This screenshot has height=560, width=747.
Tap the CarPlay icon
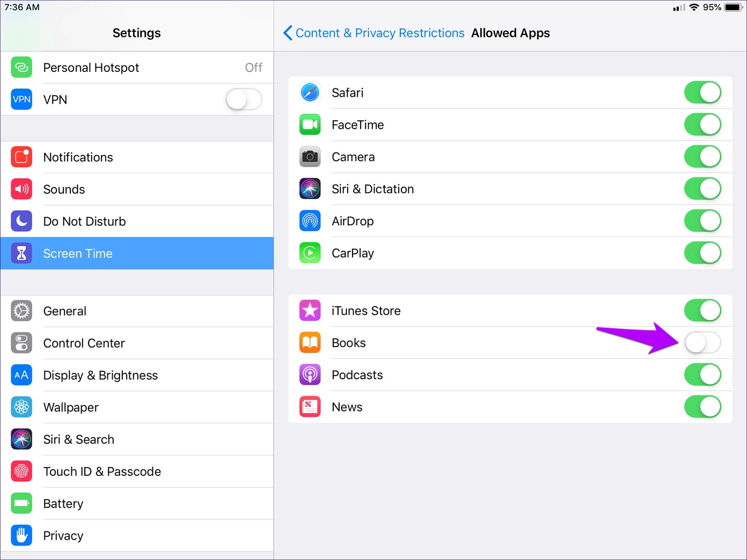point(310,253)
